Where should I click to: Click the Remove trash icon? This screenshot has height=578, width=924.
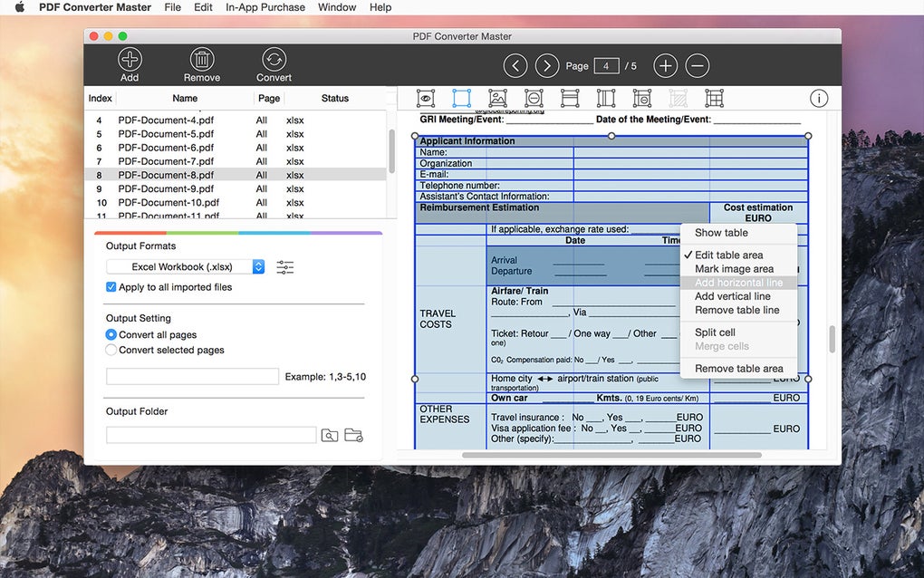(x=201, y=61)
